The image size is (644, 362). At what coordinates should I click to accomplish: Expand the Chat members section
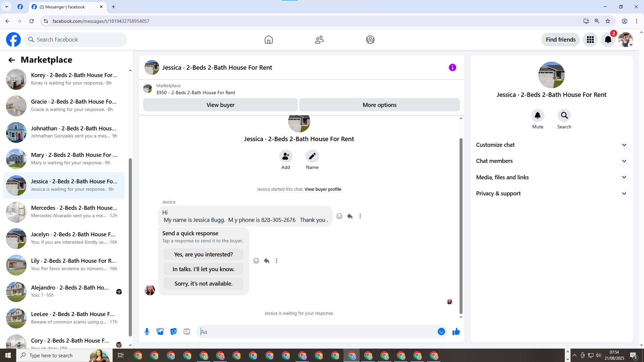coord(551,161)
